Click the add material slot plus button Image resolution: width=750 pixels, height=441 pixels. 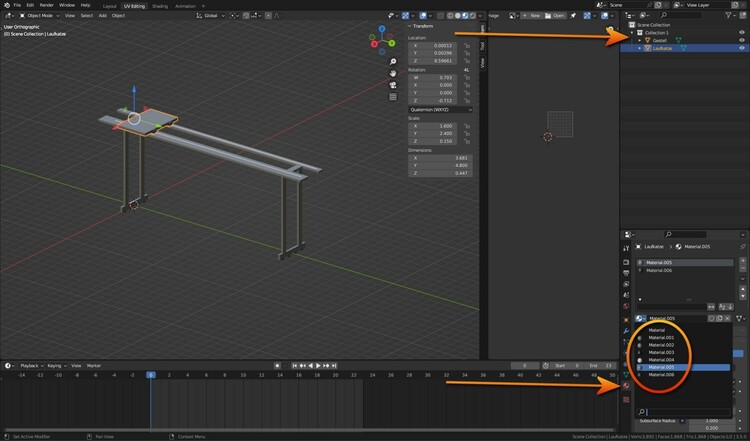tap(742, 261)
